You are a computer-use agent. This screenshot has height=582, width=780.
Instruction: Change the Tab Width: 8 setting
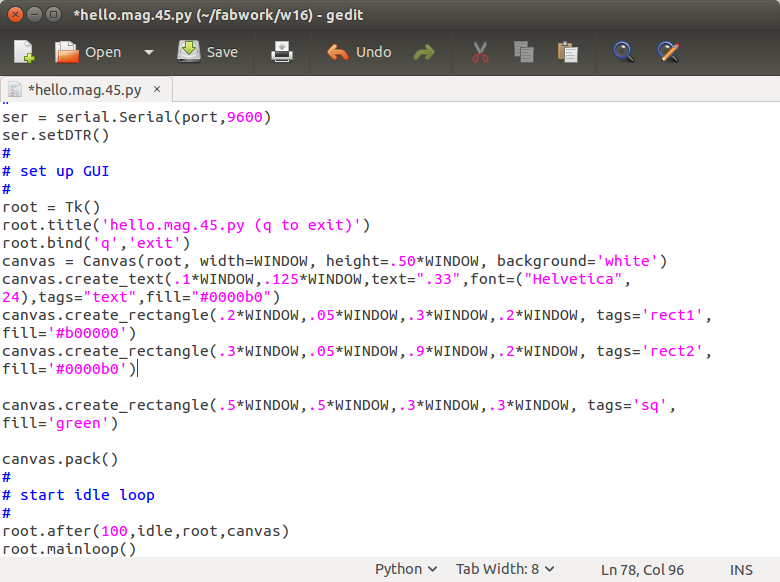pos(505,569)
